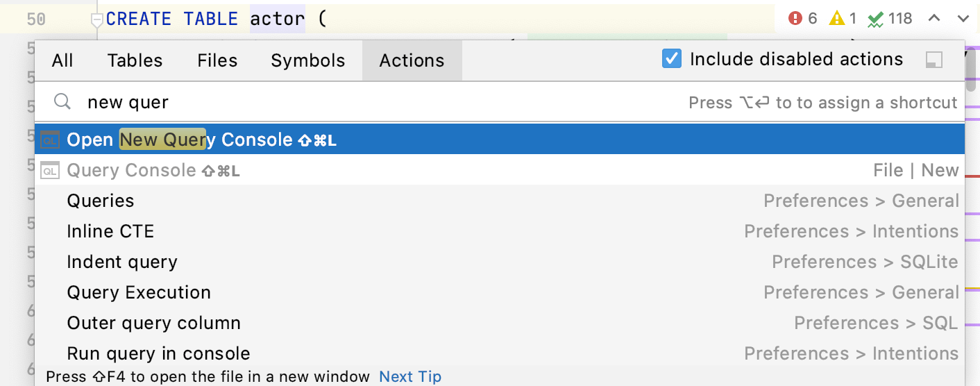980x386 pixels.
Task: Click the grayed Query Console row icon
Action: (50, 170)
